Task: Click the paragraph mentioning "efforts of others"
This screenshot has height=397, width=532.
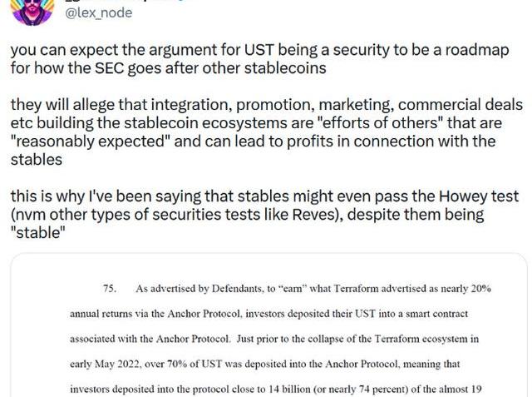Action: [266, 132]
